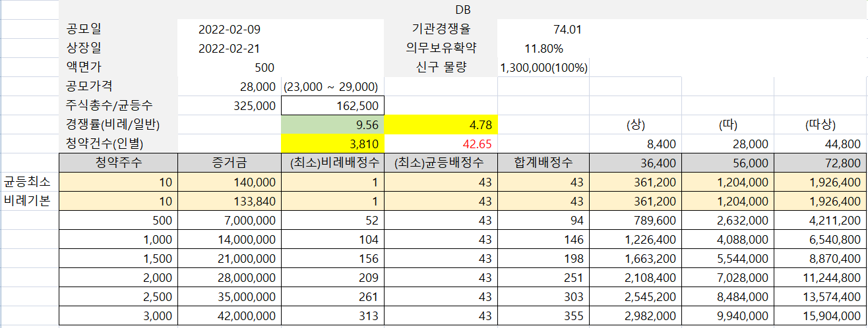Viewport: 868px width, 328px height.
Task: Click the 기관경쟁율 label
Action: (x=441, y=29)
